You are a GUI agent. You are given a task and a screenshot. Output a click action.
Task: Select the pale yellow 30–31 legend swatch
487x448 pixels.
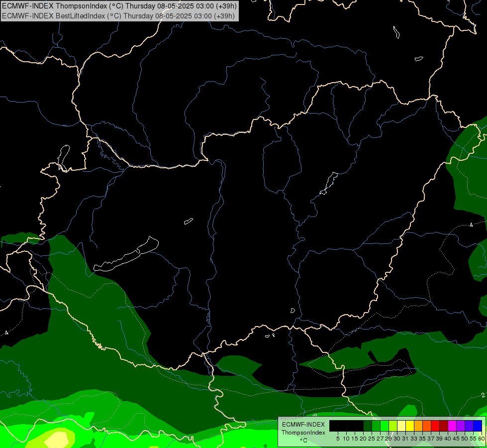coord(401,426)
